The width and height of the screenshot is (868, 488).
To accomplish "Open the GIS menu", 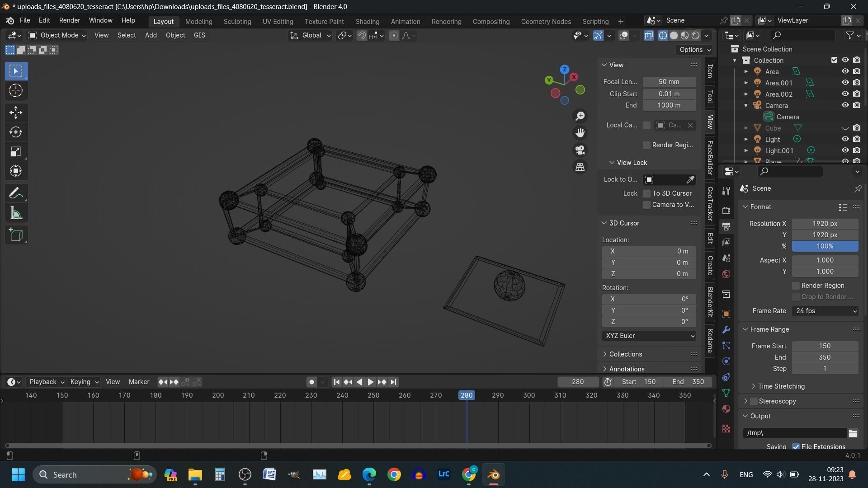I will (199, 35).
